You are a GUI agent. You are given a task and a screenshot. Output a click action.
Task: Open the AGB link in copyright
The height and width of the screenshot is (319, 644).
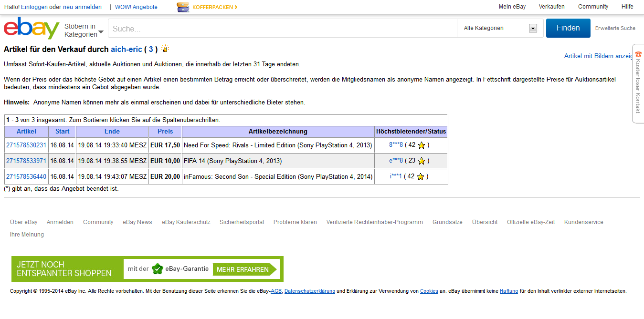[276, 291]
